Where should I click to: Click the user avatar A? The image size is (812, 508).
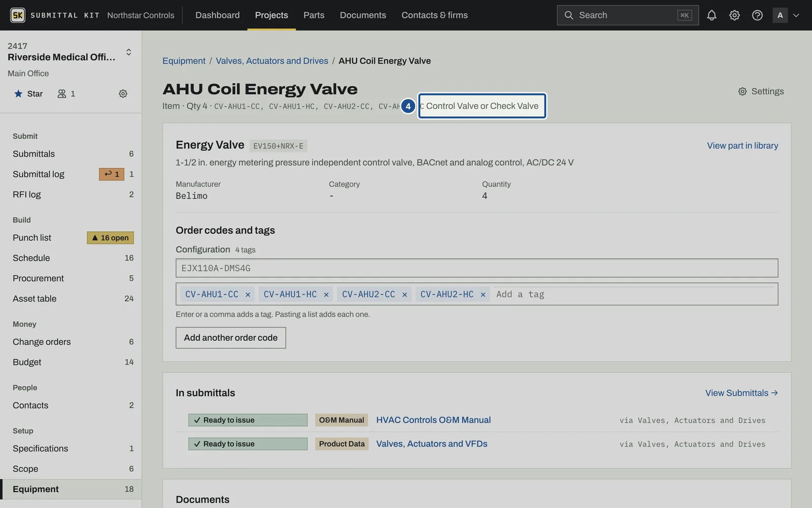tap(780, 15)
